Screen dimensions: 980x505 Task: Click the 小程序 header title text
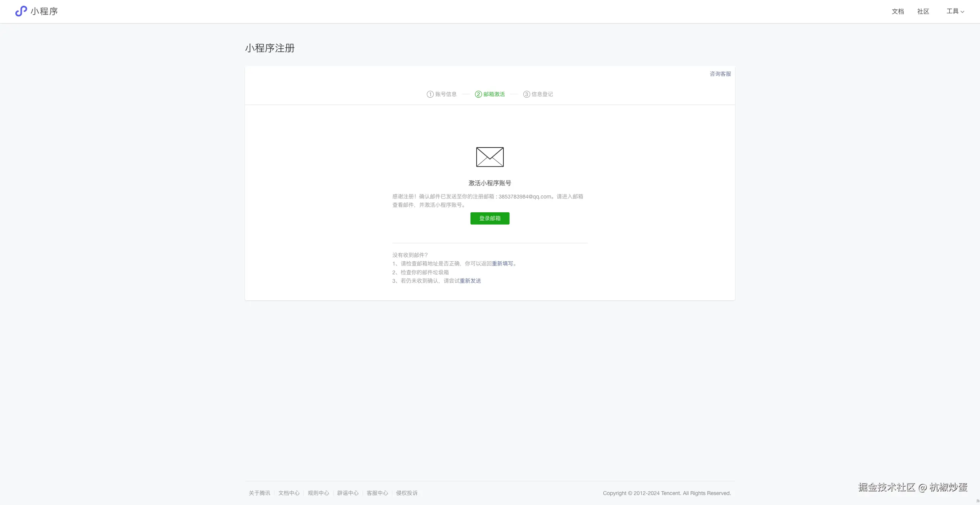click(x=44, y=11)
